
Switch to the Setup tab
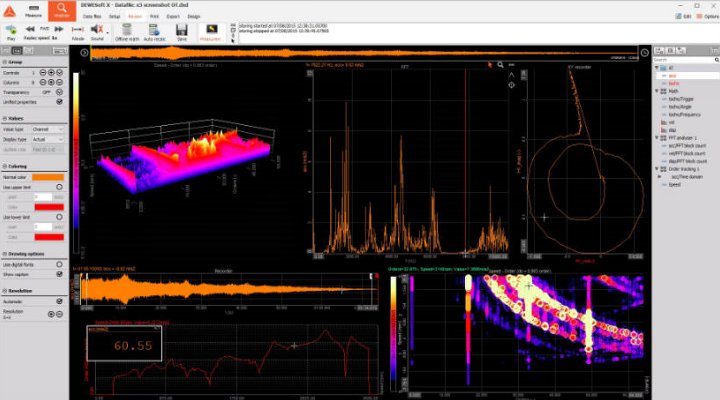click(x=115, y=17)
